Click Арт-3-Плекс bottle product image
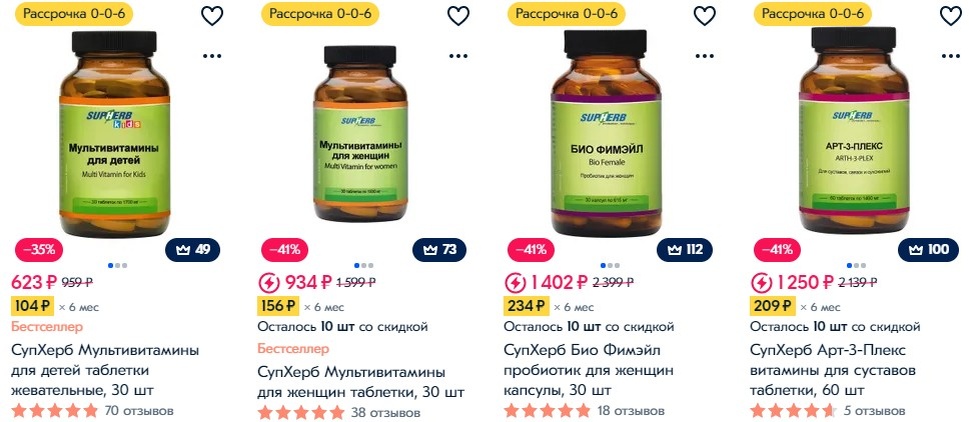The image size is (969, 422). 855,130
